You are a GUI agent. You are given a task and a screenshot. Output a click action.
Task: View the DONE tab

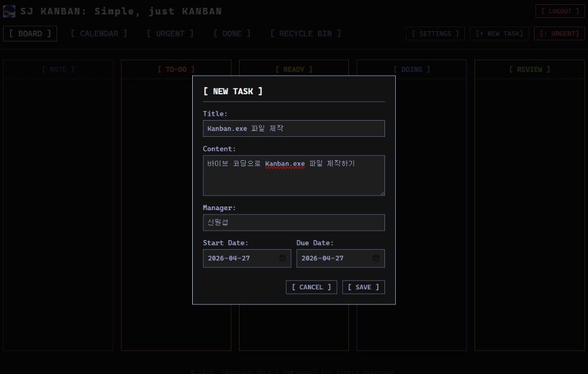232,34
